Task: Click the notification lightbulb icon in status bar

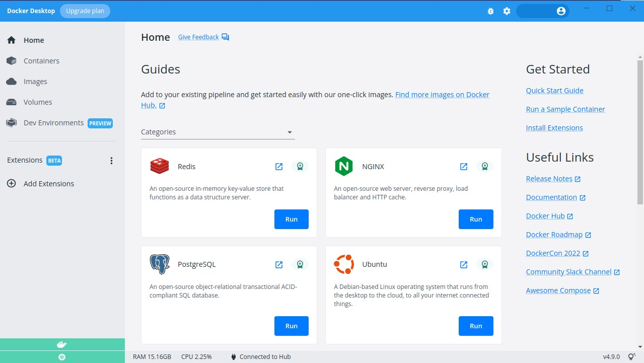Action: pyautogui.click(x=631, y=357)
